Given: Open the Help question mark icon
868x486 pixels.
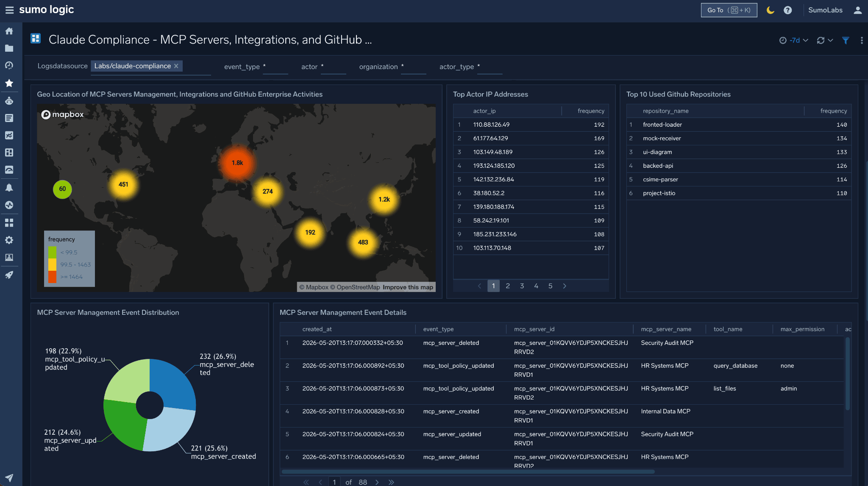Looking at the screenshot, I should coord(787,10).
